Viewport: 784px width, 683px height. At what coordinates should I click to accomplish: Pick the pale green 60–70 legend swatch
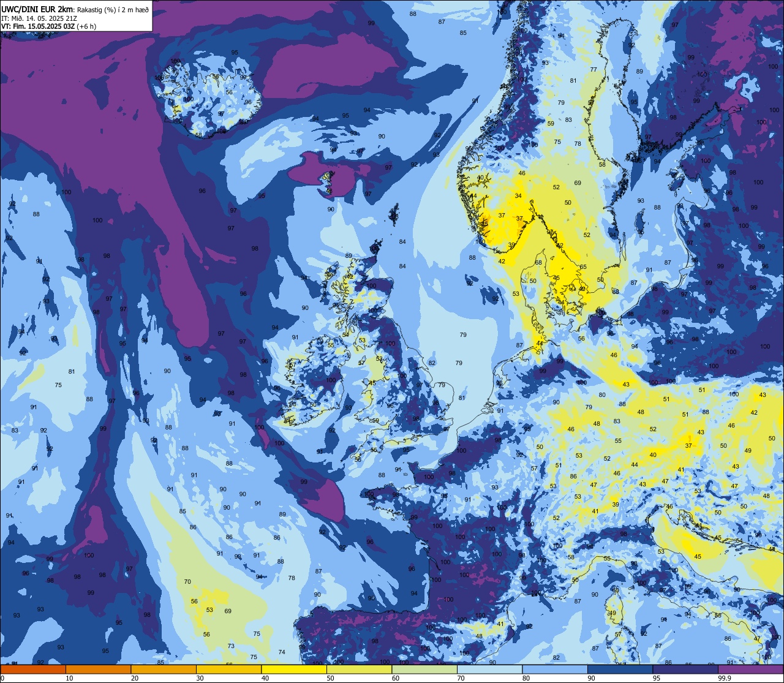[424, 669]
